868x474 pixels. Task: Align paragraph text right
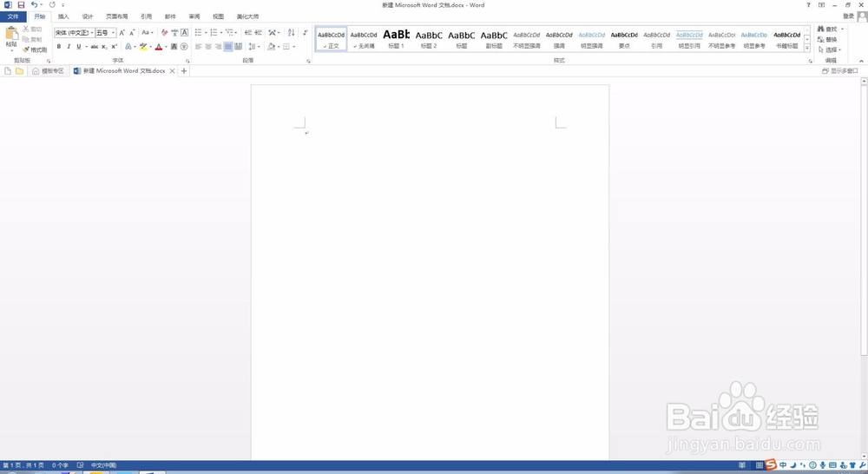coord(218,47)
